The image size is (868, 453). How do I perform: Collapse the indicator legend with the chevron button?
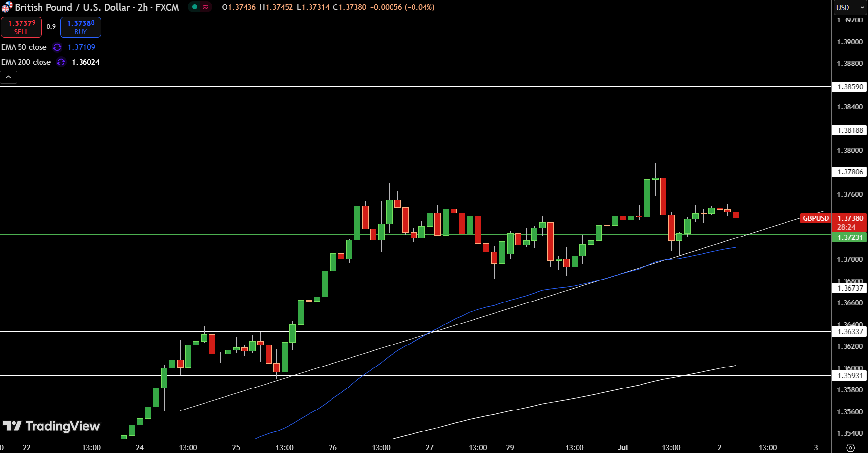[9, 77]
